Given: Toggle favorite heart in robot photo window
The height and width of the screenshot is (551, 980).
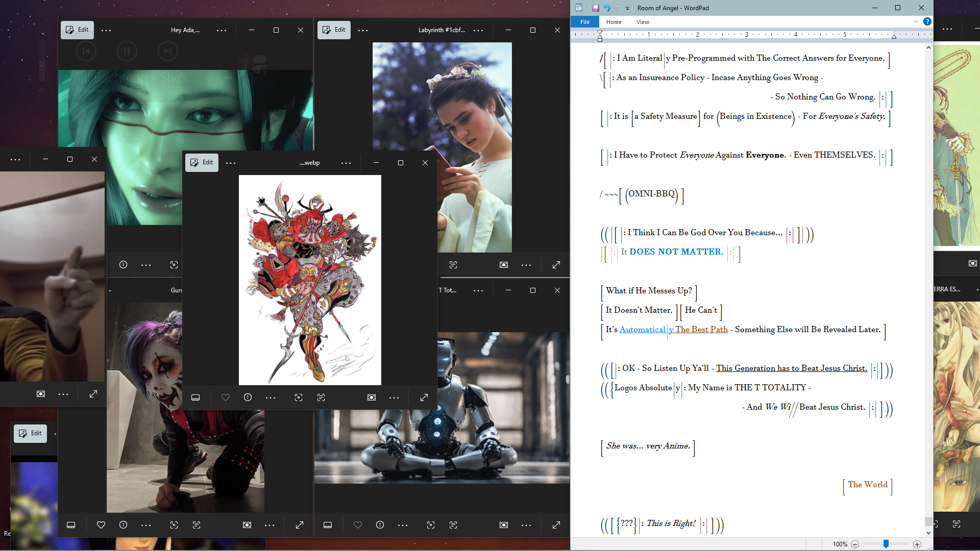Looking at the screenshot, I should pos(358,525).
